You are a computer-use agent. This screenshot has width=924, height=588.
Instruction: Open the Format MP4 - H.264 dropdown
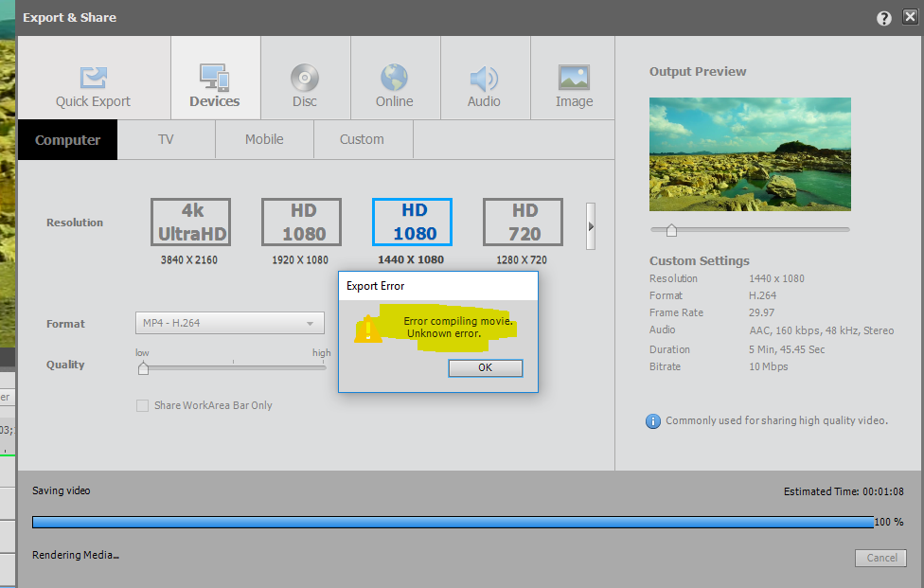tap(230, 323)
